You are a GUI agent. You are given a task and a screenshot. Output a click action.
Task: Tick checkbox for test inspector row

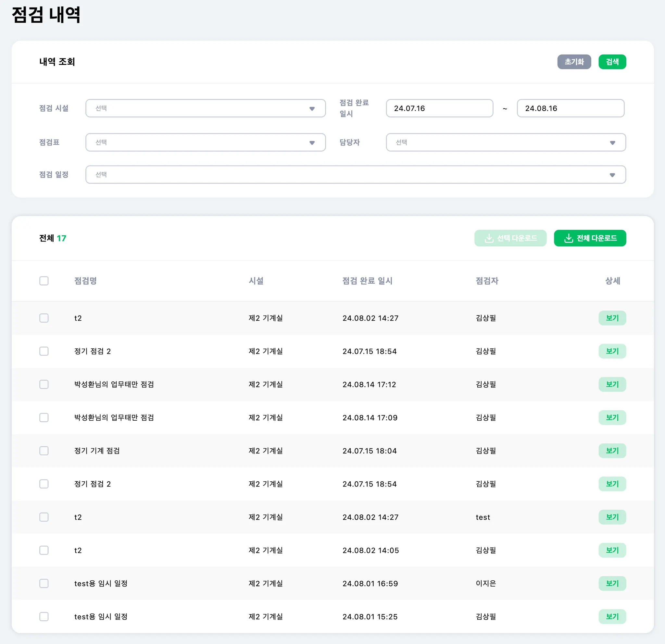tap(44, 517)
